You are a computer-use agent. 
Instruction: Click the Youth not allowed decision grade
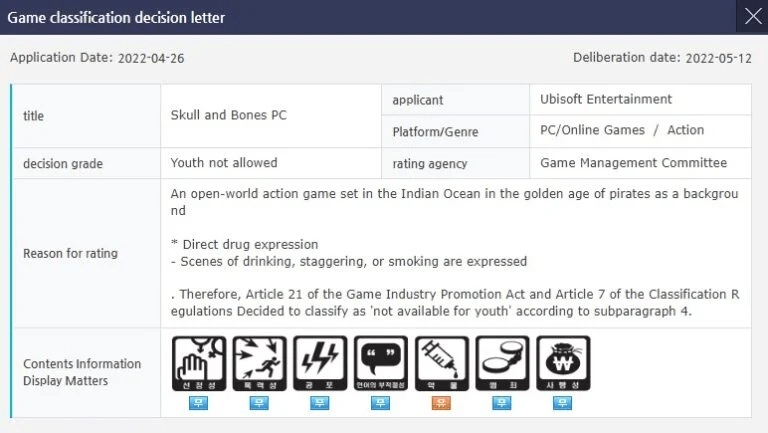coord(224,163)
